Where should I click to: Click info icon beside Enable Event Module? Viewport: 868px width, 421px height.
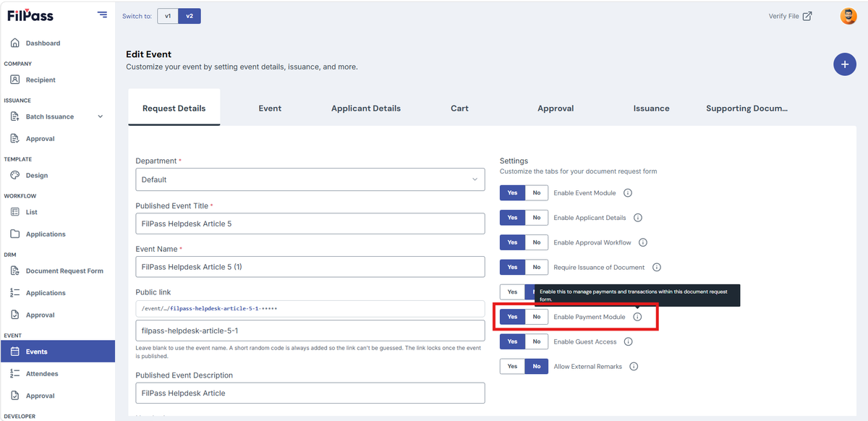[x=628, y=193]
